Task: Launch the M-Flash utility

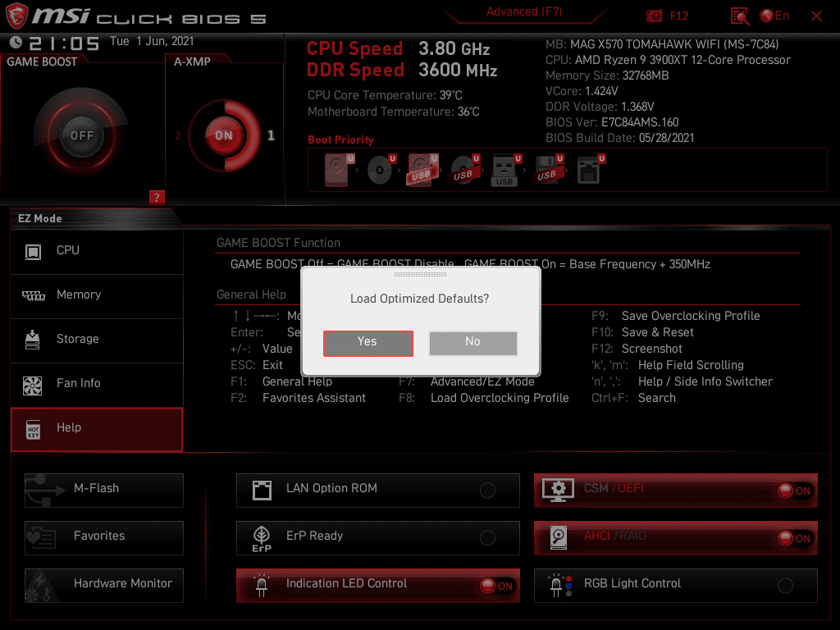Action: tap(104, 491)
